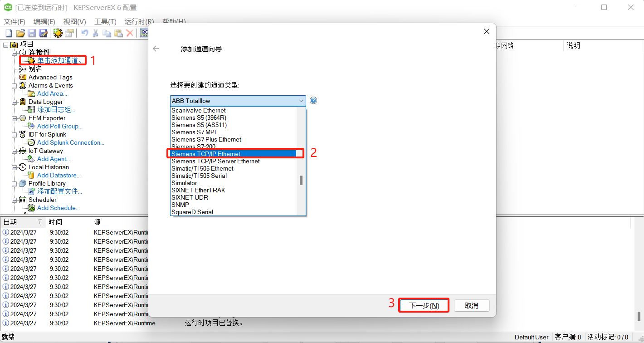Viewport: 644px width, 343px height.
Task: Click the 取消 cancel button
Action: click(472, 305)
